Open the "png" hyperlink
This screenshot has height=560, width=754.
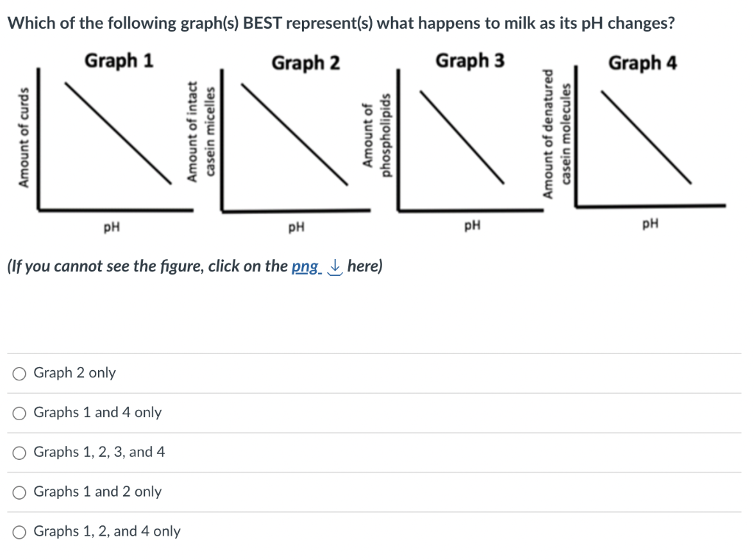[x=305, y=266]
